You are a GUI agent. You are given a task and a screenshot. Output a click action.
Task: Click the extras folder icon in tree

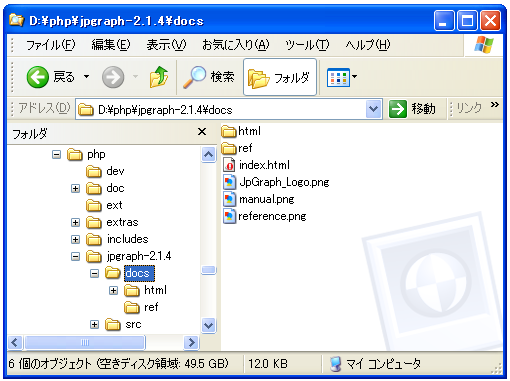(x=94, y=223)
